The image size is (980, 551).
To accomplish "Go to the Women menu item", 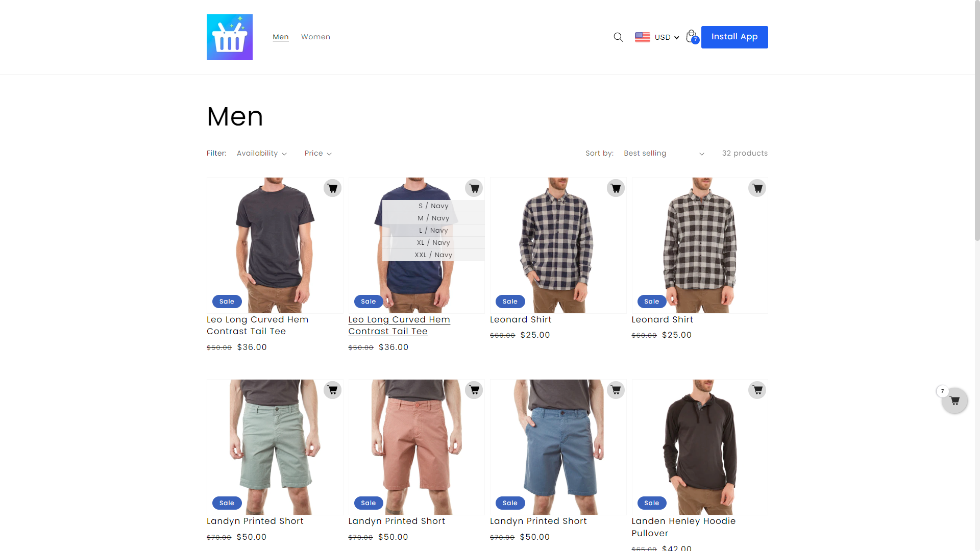I will click(x=315, y=37).
